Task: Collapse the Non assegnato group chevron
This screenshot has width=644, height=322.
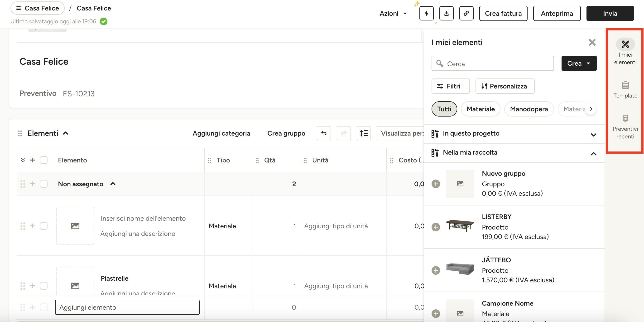Action: [x=113, y=184]
